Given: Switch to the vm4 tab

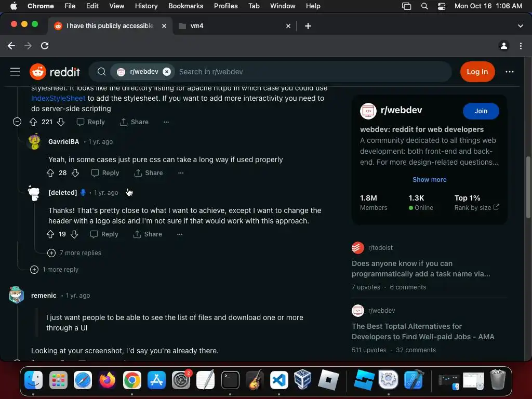Looking at the screenshot, I should pos(234,26).
